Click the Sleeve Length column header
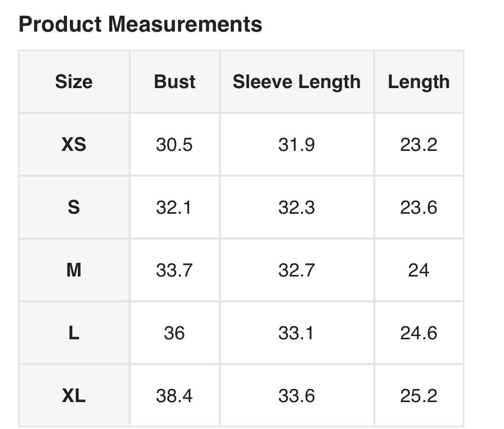This screenshot has height=429, width=504. pos(297,82)
